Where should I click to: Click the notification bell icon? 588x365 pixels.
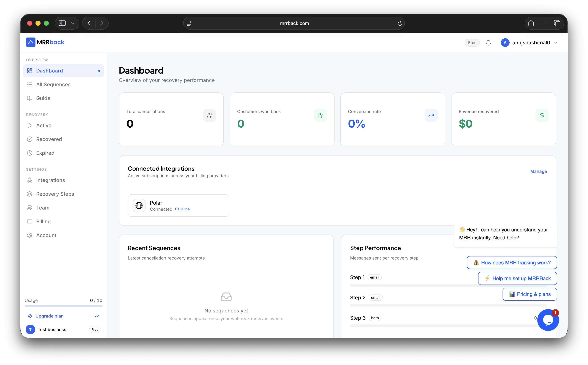point(488,43)
